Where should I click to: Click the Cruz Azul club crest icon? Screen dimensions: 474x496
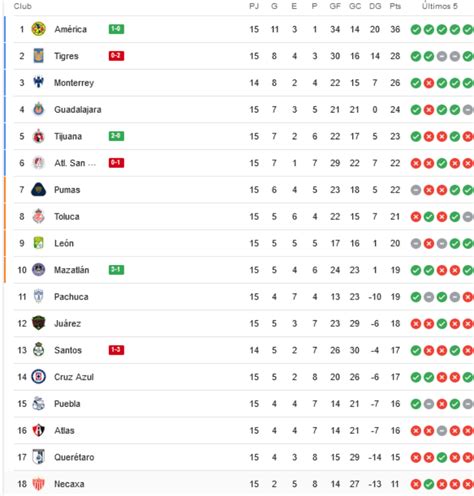click(38, 377)
